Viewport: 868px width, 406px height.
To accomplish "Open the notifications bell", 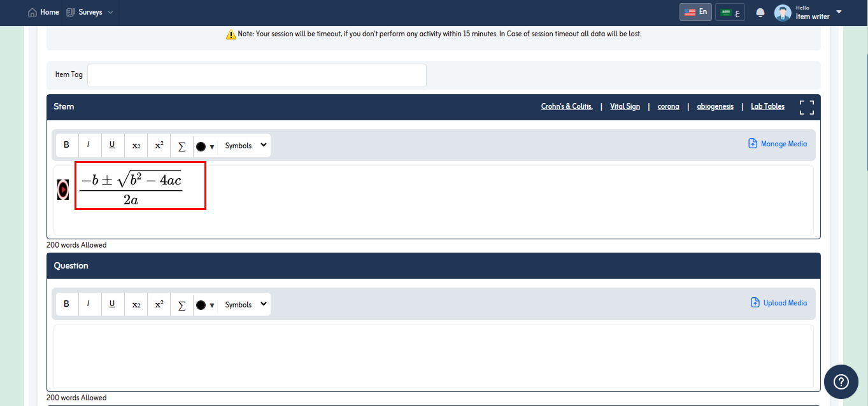I will pos(760,13).
